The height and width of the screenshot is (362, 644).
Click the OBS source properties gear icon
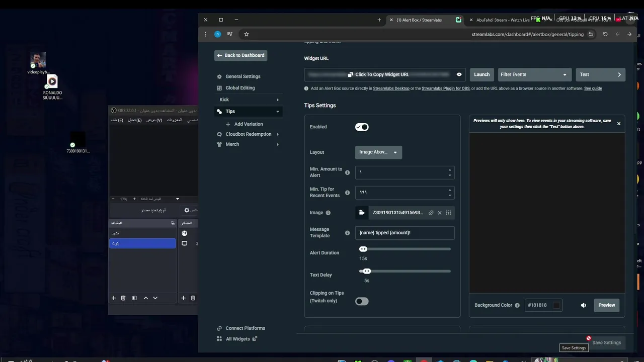(x=187, y=210)
